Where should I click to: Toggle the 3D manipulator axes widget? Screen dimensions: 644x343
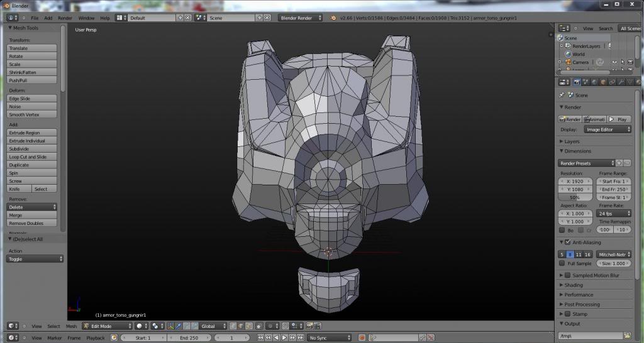point(170,326)
